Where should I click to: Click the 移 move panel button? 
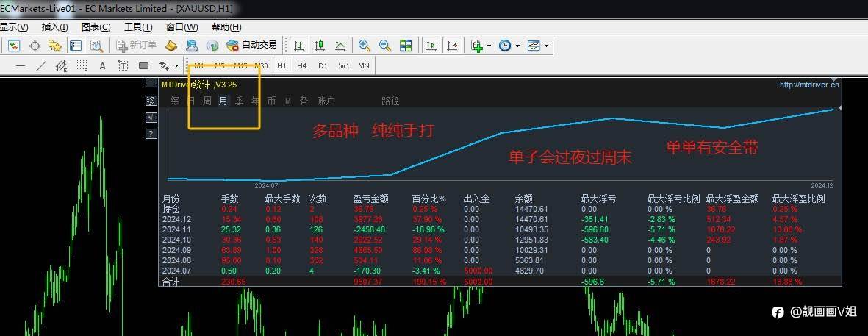(151, 101)
